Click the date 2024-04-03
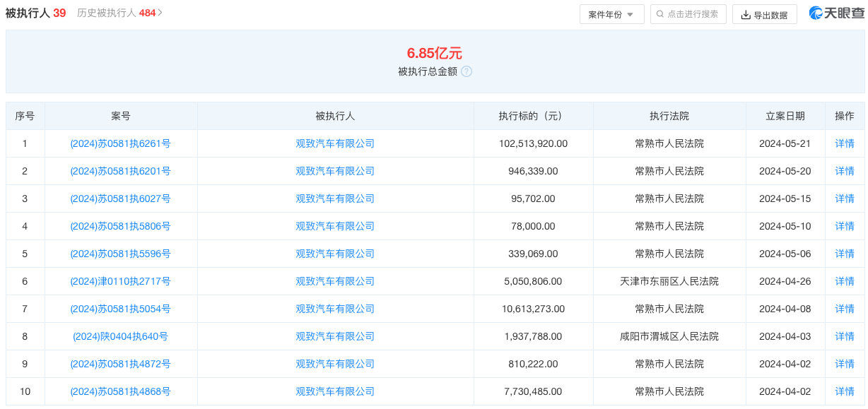 coord(785,336)
